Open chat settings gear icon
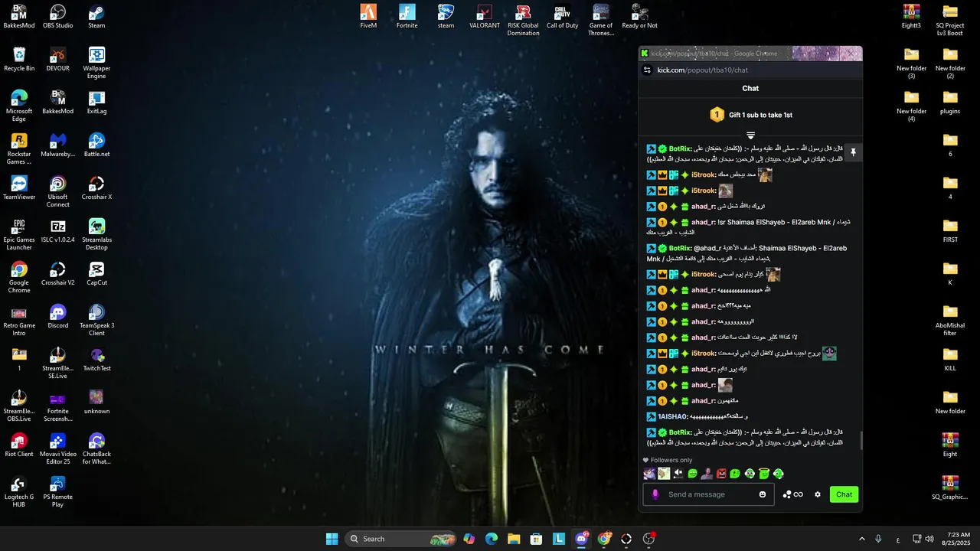Viewport: 980px width, 551px height. coord(818,494)
